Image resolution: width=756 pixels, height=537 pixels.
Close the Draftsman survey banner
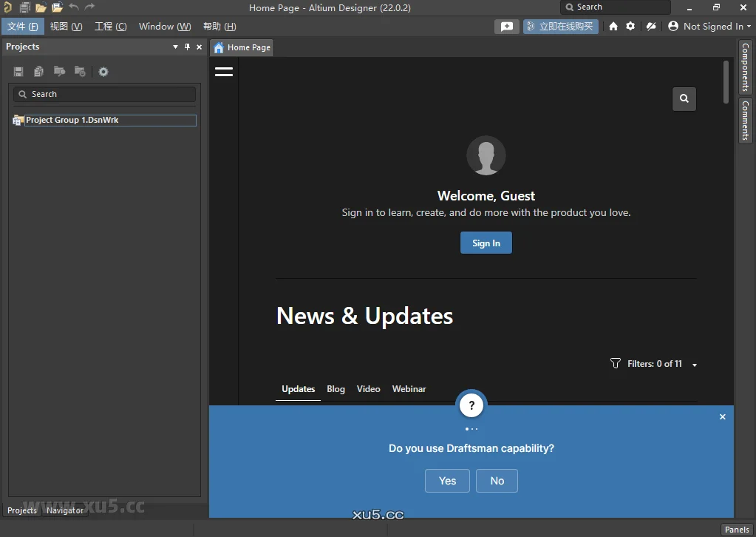click(x=723, y=417)
